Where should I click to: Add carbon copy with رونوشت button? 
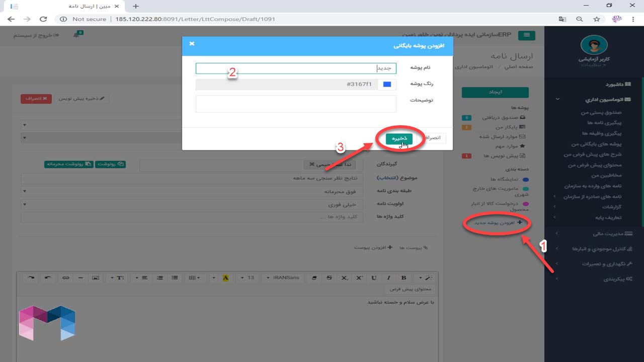pos(111,164)
